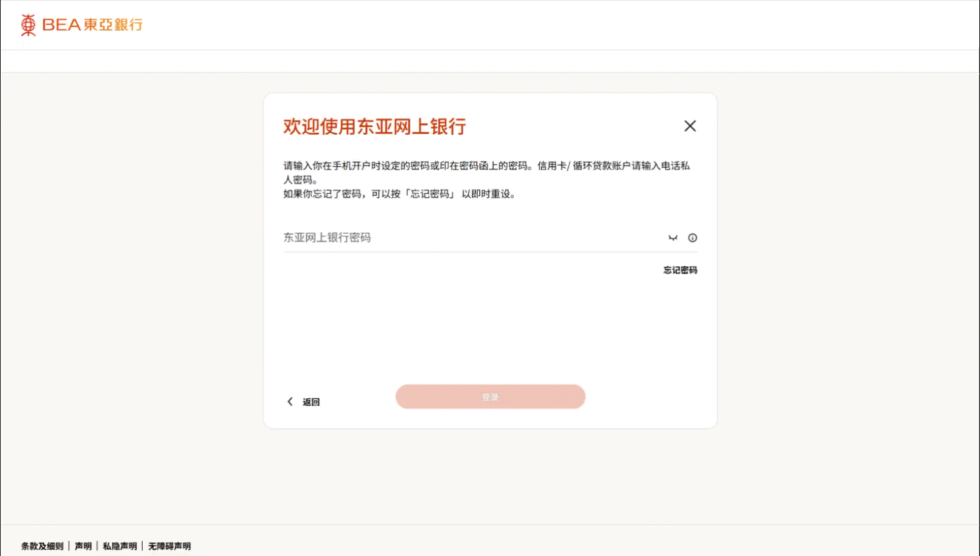
Task: Open the 声明 footer link
Action: click(83, 546)
